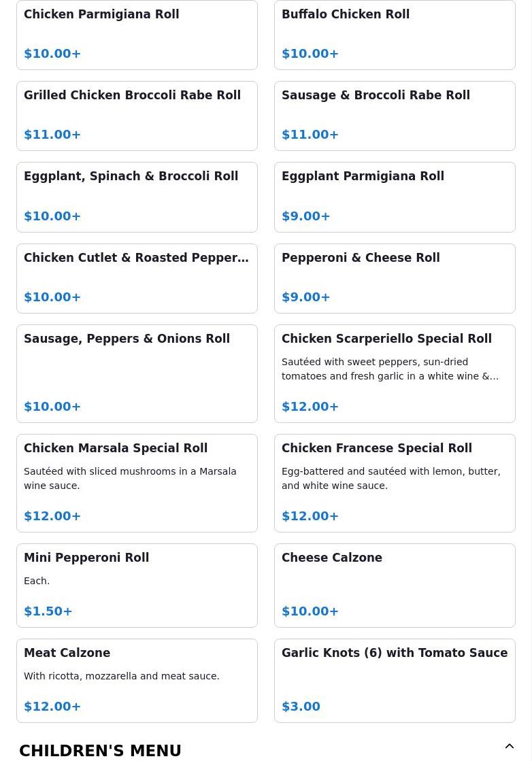Select Chicken Francese Special Roll

click(x=395, y=483)
